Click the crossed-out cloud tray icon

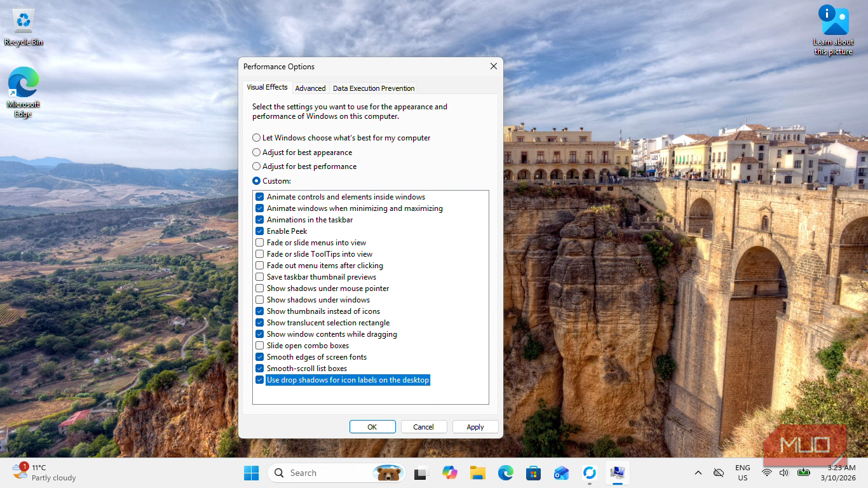[x=719, y=473]
